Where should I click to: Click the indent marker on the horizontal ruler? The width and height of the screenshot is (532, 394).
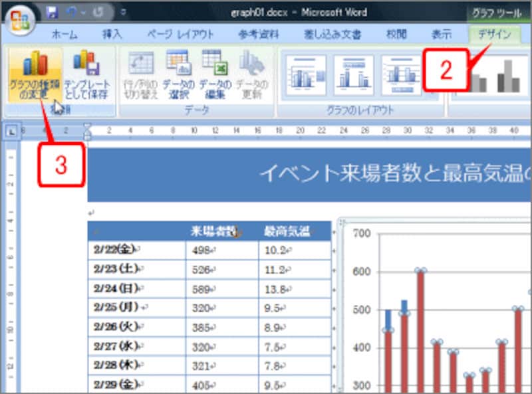pos(86,131)
